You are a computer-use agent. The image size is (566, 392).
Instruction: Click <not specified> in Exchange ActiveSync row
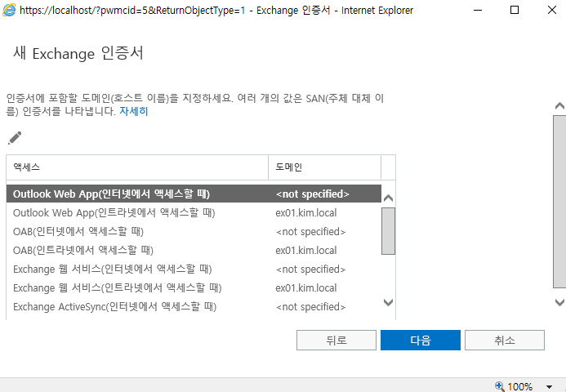point(311,306)
